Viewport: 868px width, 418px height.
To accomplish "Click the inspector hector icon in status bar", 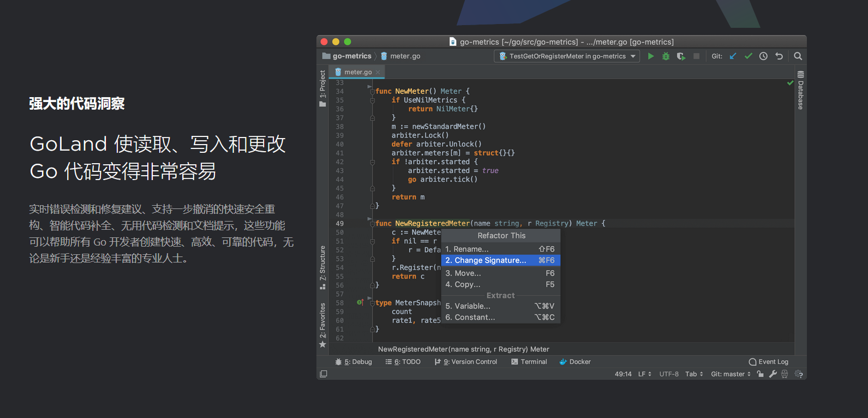I will (785, 374).
